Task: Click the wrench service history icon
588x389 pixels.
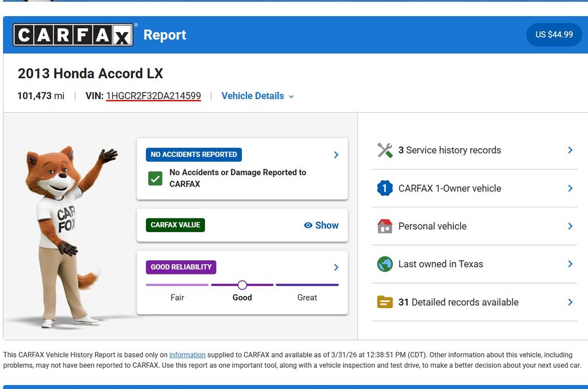Action: tap(384, 150)
